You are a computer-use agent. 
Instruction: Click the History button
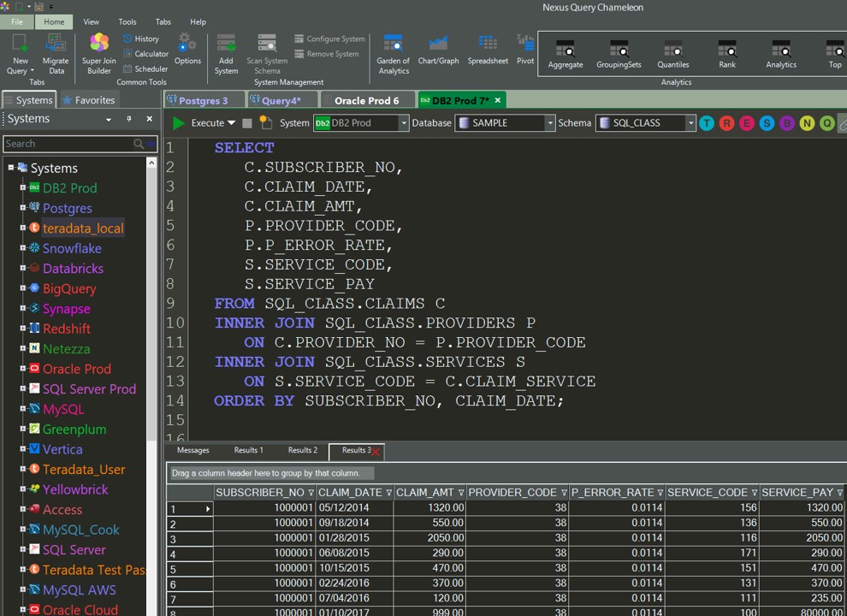tap(141, 38)
